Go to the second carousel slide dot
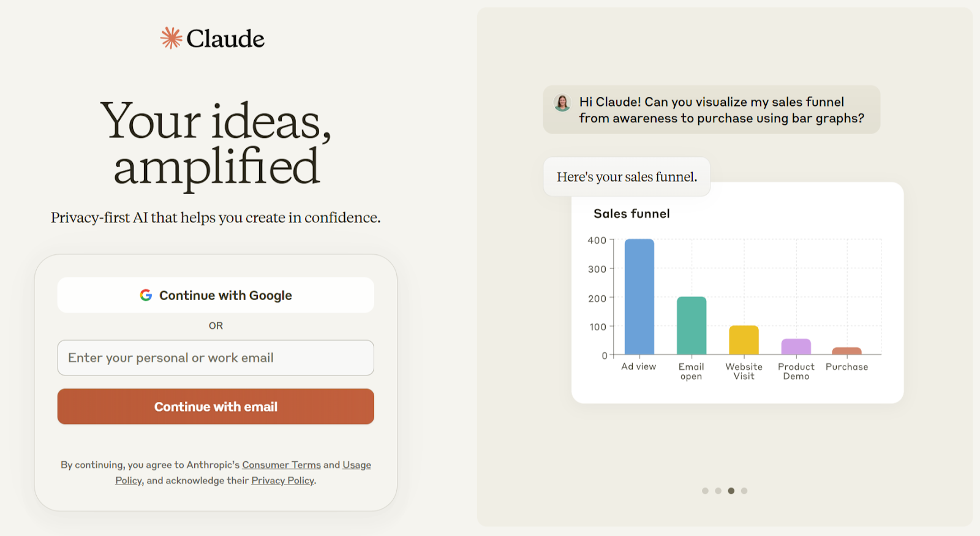The image size is (980, 536). (718, 491)
